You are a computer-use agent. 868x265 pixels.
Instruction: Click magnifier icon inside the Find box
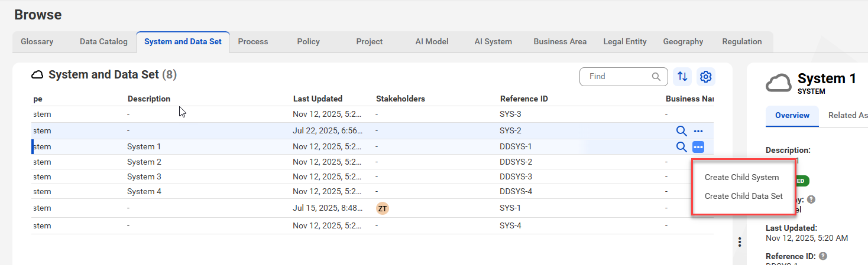[x=656, y=77]
